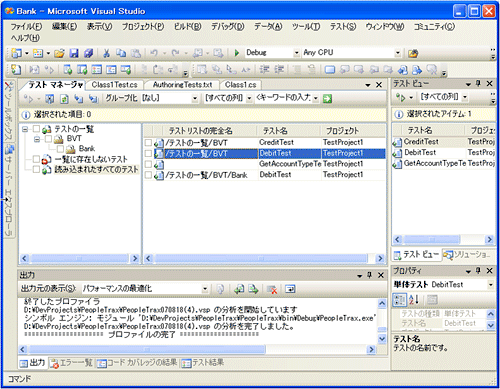Click the test list horizontal scrollbar thumb
The image size is (500, 389).
261,258
